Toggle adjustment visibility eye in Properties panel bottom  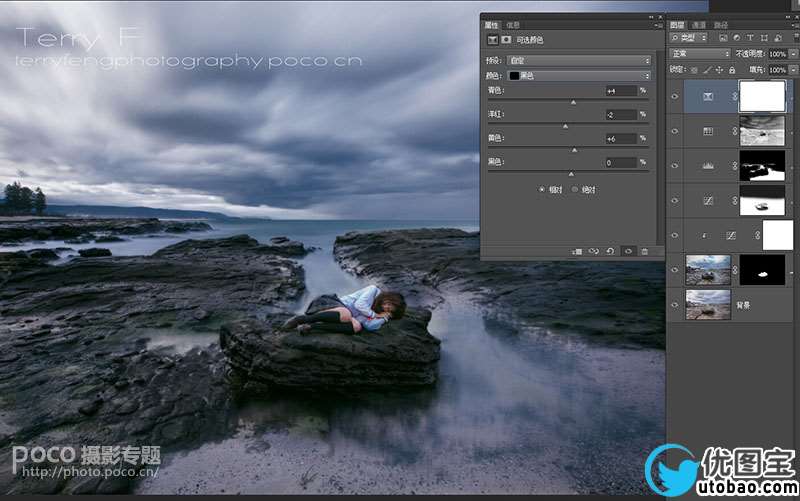[628, 252]
